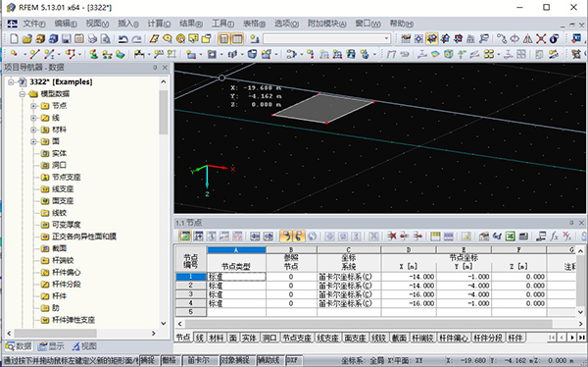Image resolution: width=588 pixels, height=367 pixels.
Task: Toggle the highlighted view icon in the top toolbar
Action: click(431, 38)
